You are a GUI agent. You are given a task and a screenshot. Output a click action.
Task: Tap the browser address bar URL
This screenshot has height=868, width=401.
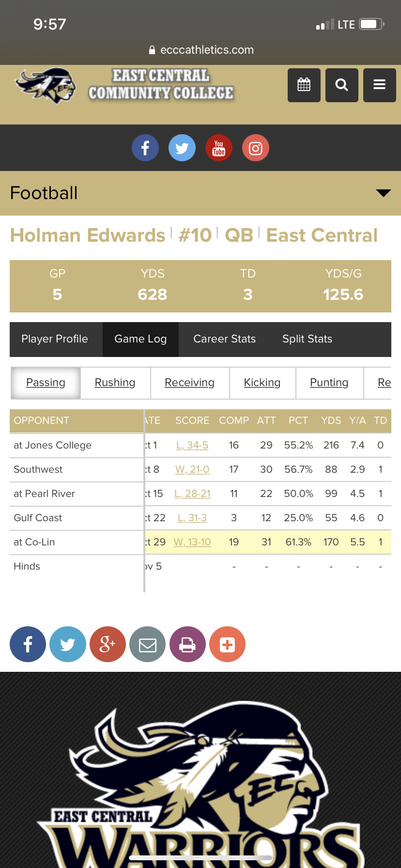(x=206, y=50)
